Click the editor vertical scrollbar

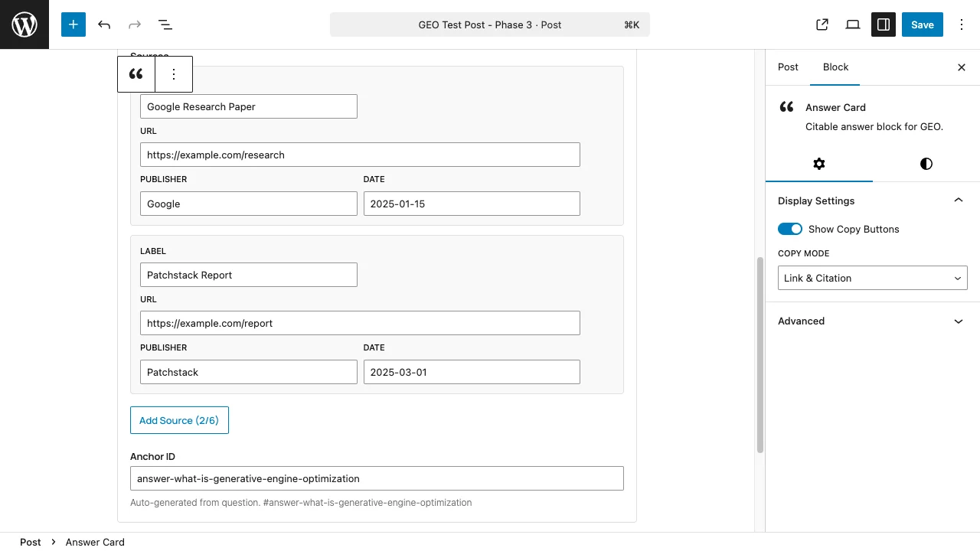click(760, 354)
